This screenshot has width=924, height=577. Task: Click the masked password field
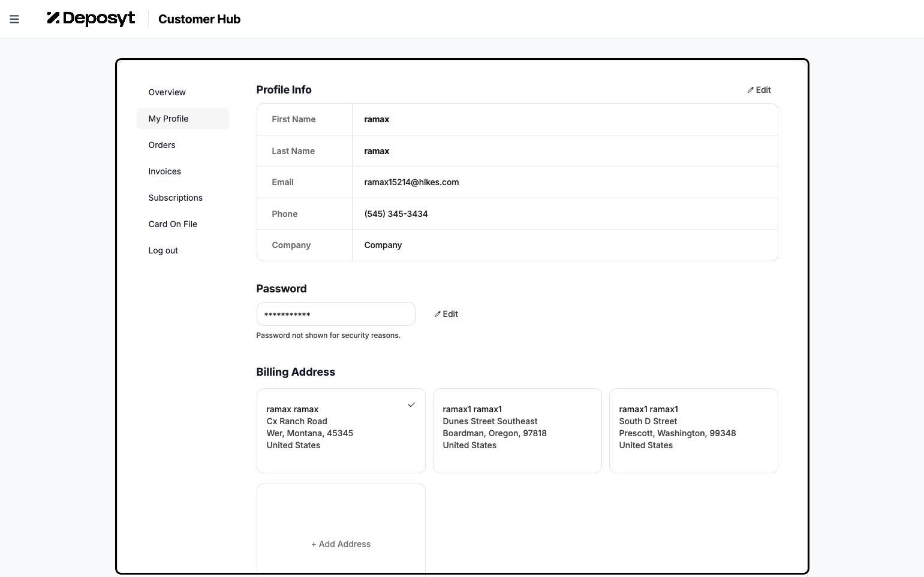(336, 314)
